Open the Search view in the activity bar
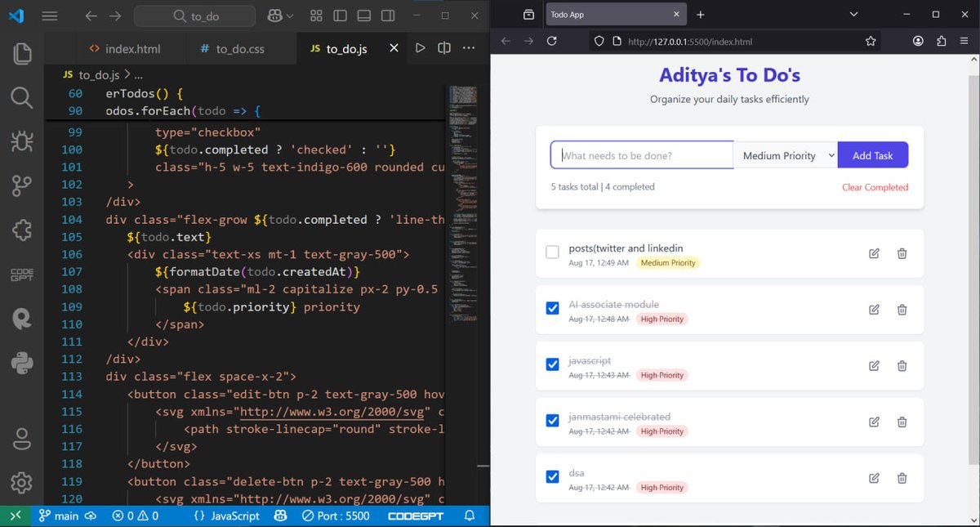Screen dimensions: 980x527 [22, 98]
